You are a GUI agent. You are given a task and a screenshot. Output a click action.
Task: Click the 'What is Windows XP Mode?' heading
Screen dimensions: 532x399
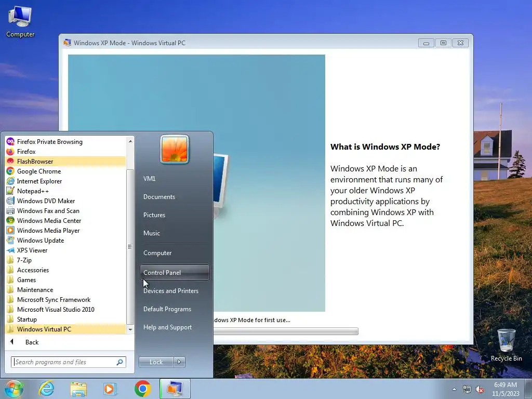click(x=385, y=147)
